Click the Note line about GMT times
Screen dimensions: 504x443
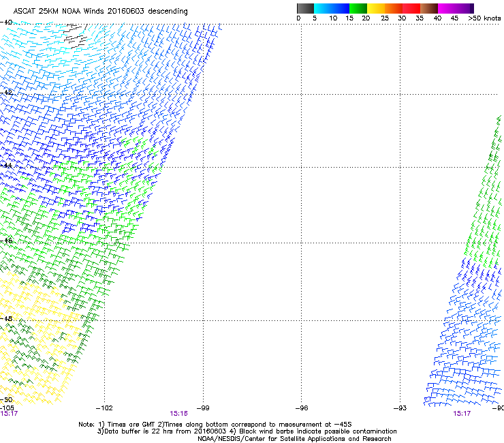pyautogui.click(x=215, y=425)
